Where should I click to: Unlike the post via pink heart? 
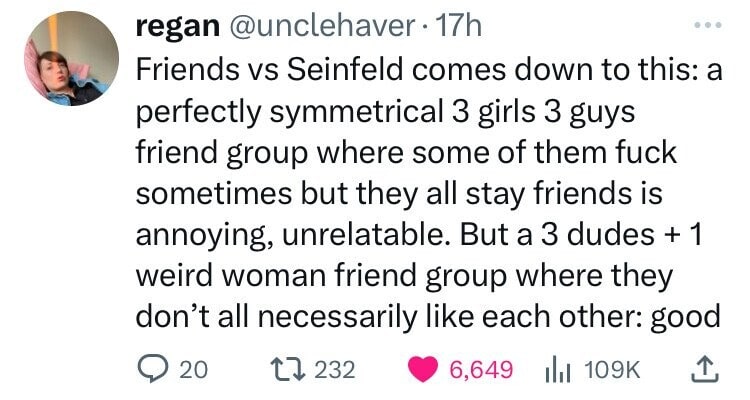[423, 370]
